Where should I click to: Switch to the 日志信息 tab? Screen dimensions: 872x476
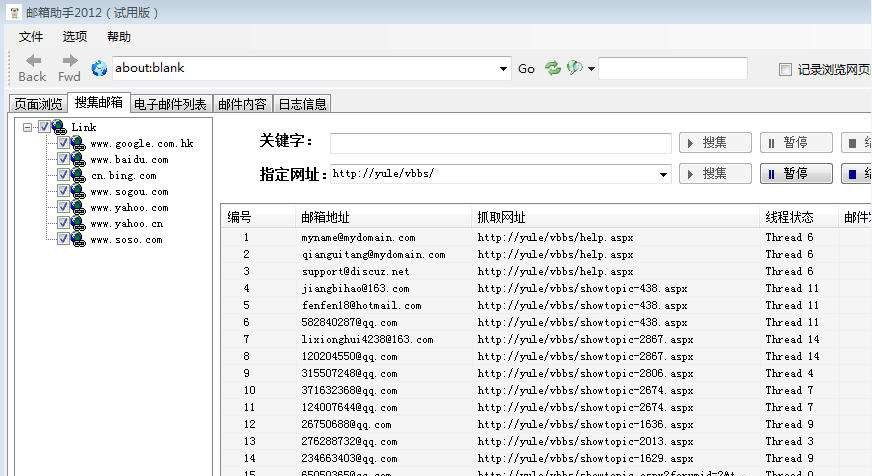(x=302, y=104)
